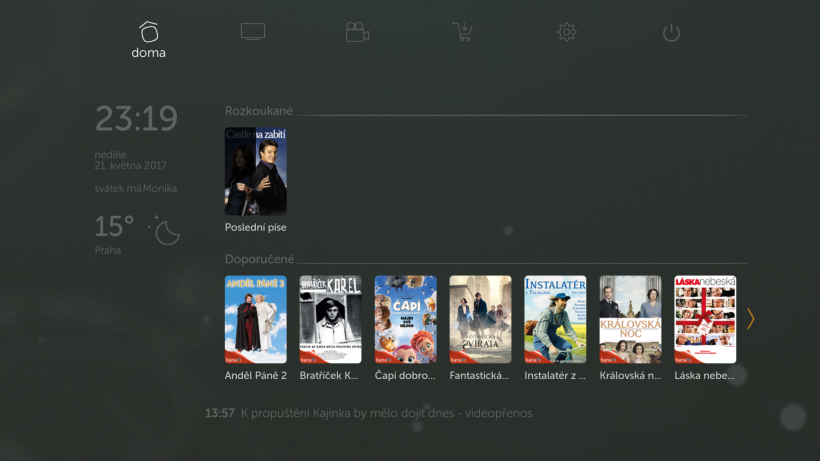Click the Bratříček K... caption
Screen dimensions: 820x461
[x=329, y=375]
